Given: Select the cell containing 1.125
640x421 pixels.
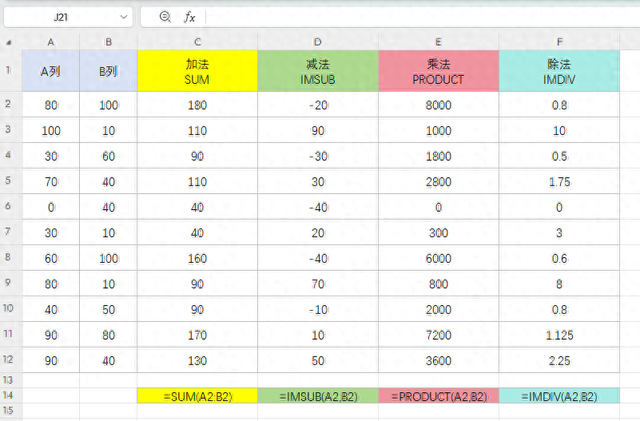Looking at the screenshot, I should point(560,335).
